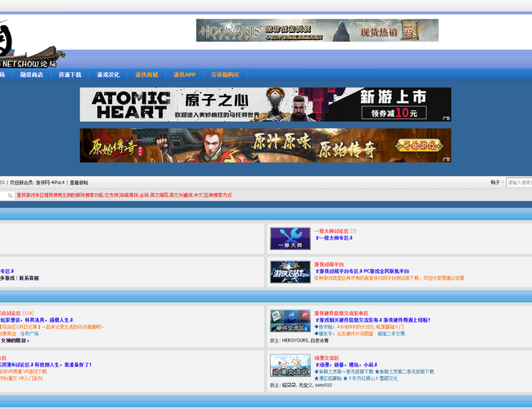Image resolution: width=532 pixels, height=409 pixels.
Task: Open moderator 白夜冰青 profile link
Action: pos(319,340)
